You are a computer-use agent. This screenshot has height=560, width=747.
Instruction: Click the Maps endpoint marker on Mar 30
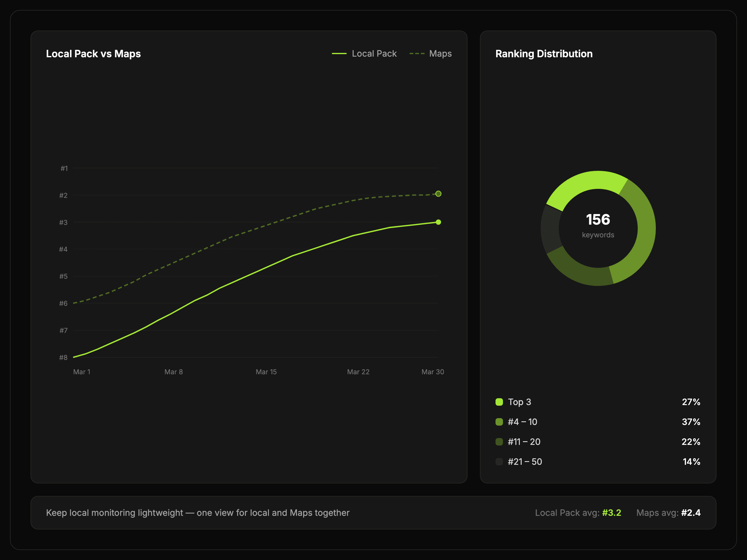pos(438,194)
